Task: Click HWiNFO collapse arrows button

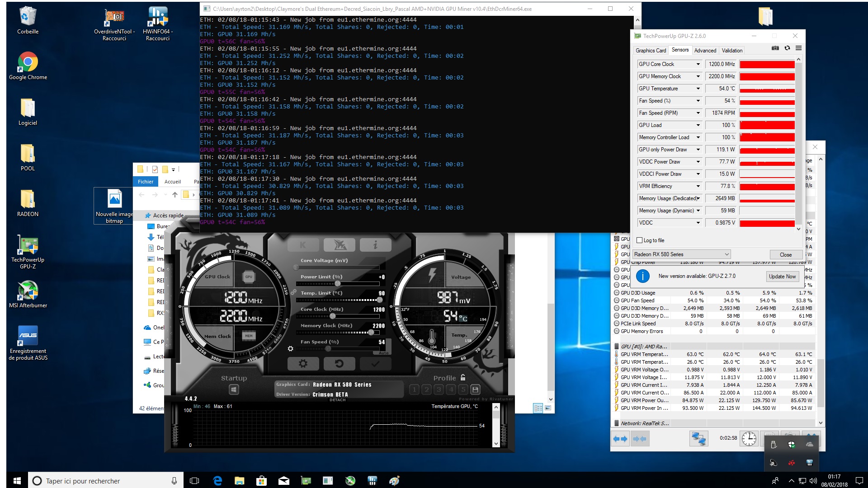Action: (640, 439)
